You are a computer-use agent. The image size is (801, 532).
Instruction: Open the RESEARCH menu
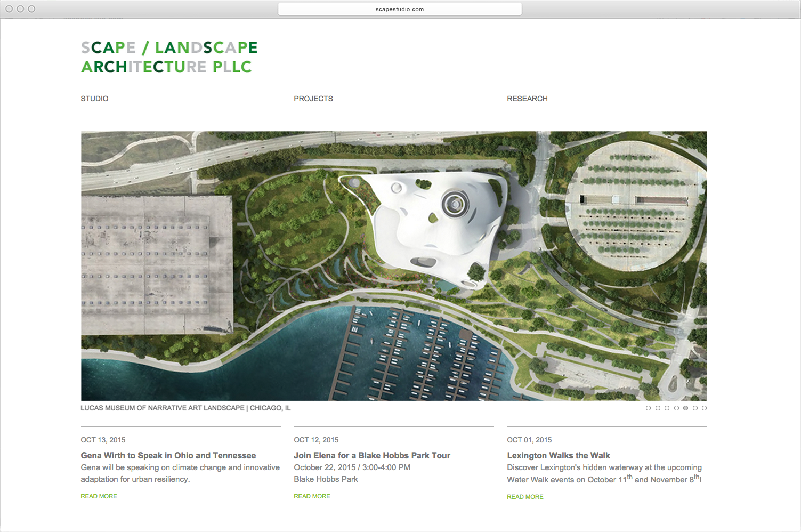coord(528,99)
